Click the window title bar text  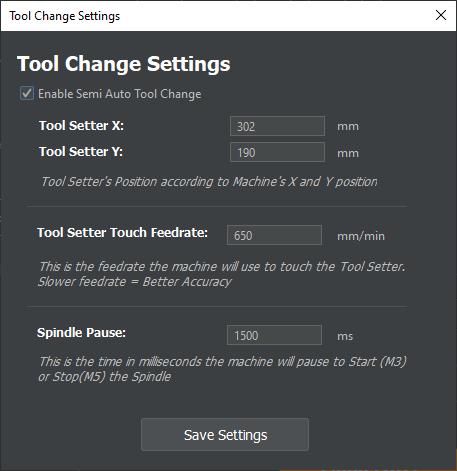click(65, 16)
